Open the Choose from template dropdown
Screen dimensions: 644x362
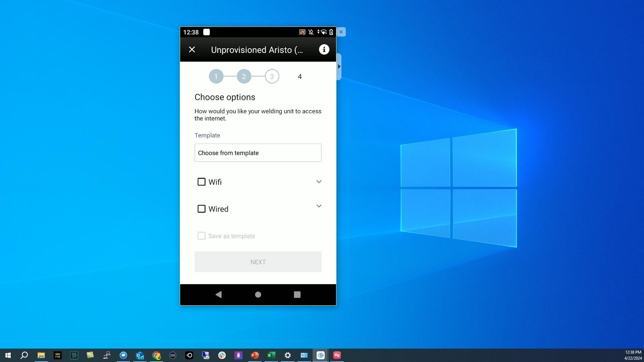point(258,153)
